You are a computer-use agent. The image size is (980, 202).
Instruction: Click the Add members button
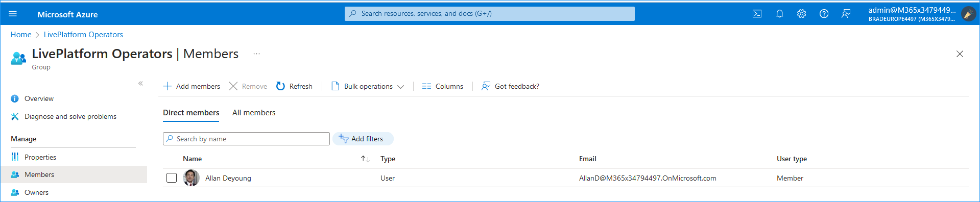[x=192, y=86]
